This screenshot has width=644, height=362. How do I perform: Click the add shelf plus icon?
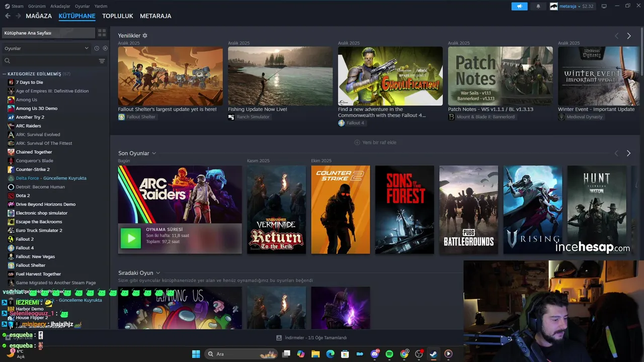tap(357, 142)
